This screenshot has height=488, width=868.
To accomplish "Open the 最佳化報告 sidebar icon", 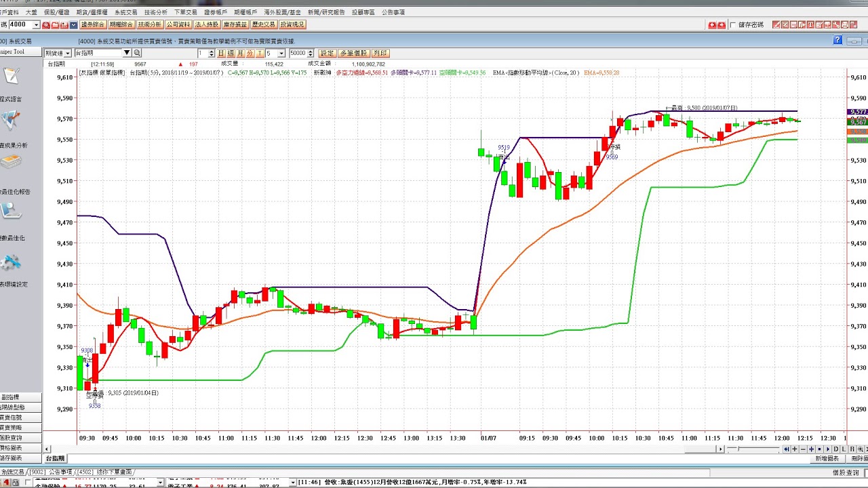I will point(11,163).
